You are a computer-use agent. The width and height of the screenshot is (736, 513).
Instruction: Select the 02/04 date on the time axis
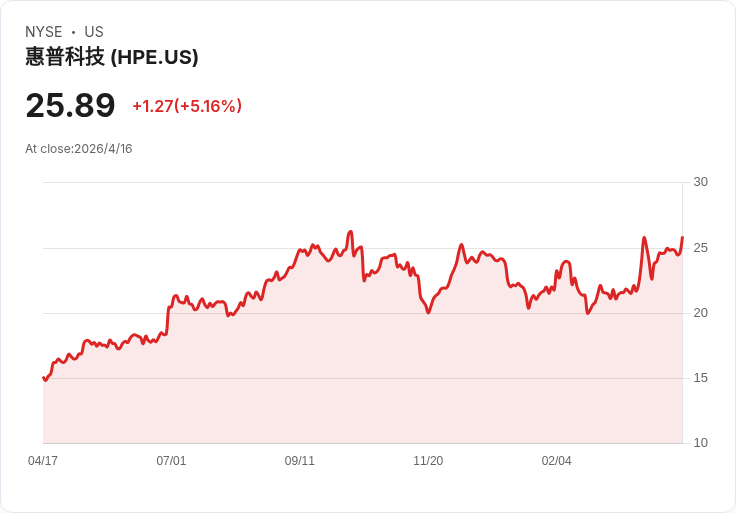point(556,461)
